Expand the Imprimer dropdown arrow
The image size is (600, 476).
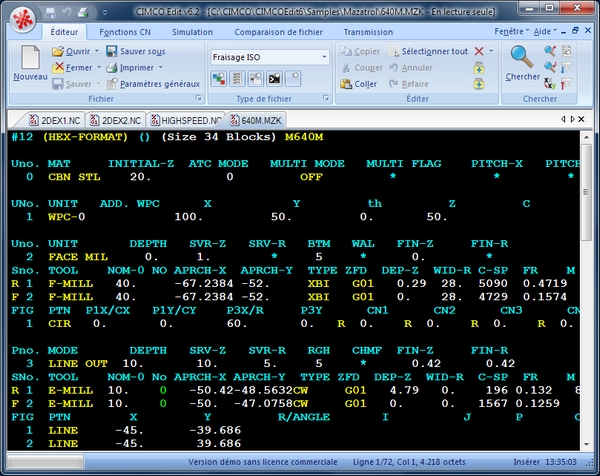point(161,68)
